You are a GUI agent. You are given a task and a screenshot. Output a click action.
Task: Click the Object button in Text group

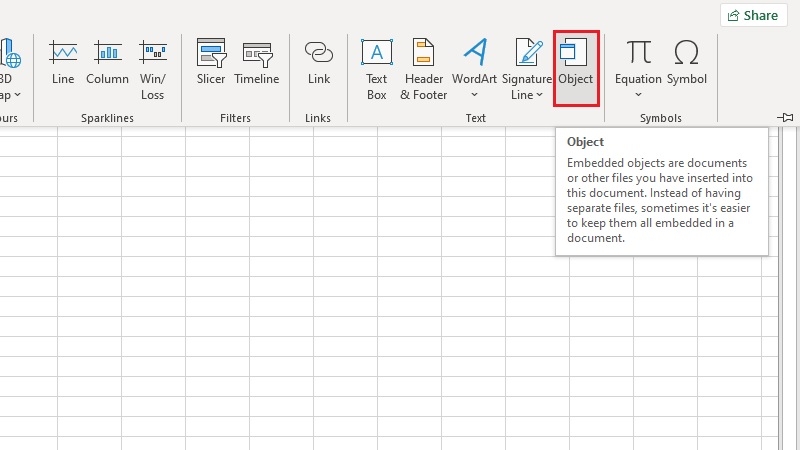(576, 68)
